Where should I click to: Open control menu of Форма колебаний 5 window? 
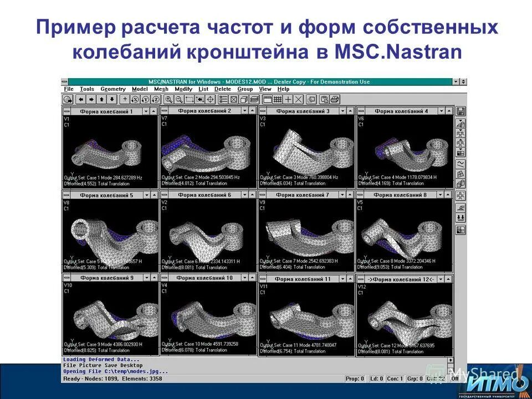[x=67, y=195]
